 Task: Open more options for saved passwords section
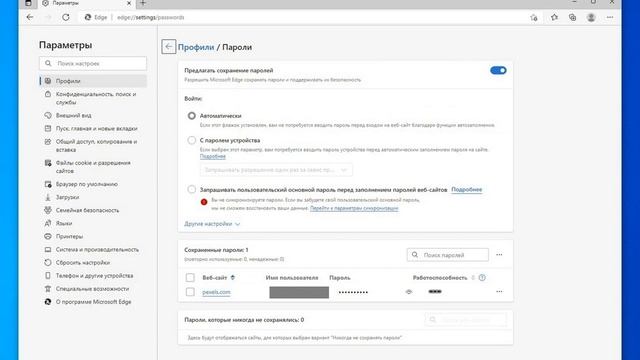(499, 255)
